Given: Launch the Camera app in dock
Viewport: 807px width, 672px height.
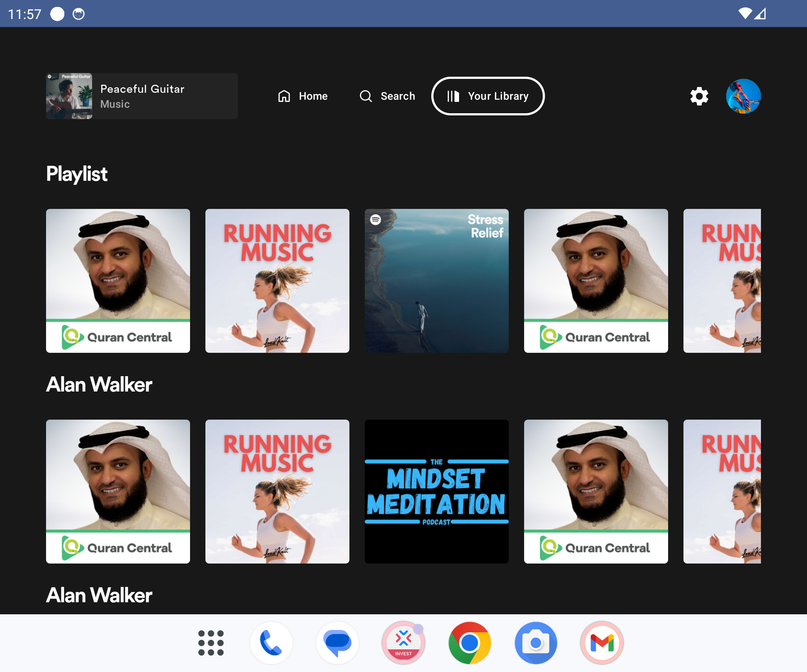Looking at the screenshot, I should click(x=536, y=643).
